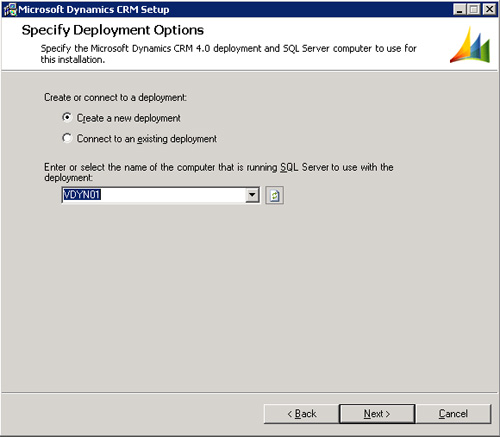Image resolution: width=500 pixels, height=437 pixels.
Task: Select the Create a new deployment radio button
Action: pos(67,118)
